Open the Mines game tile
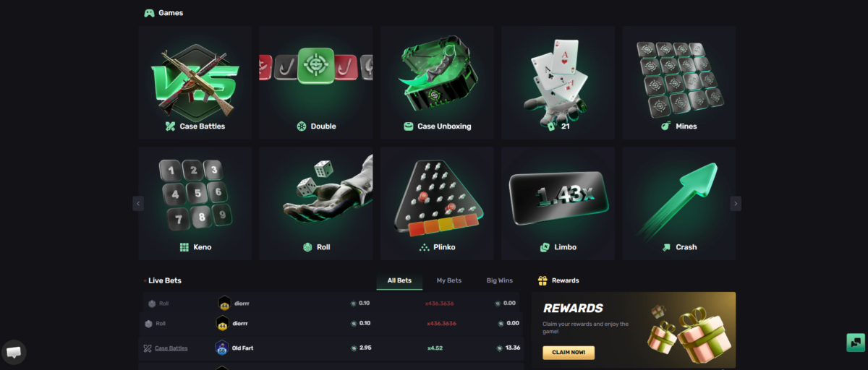 pyautogui.click(x=678, y=82)
